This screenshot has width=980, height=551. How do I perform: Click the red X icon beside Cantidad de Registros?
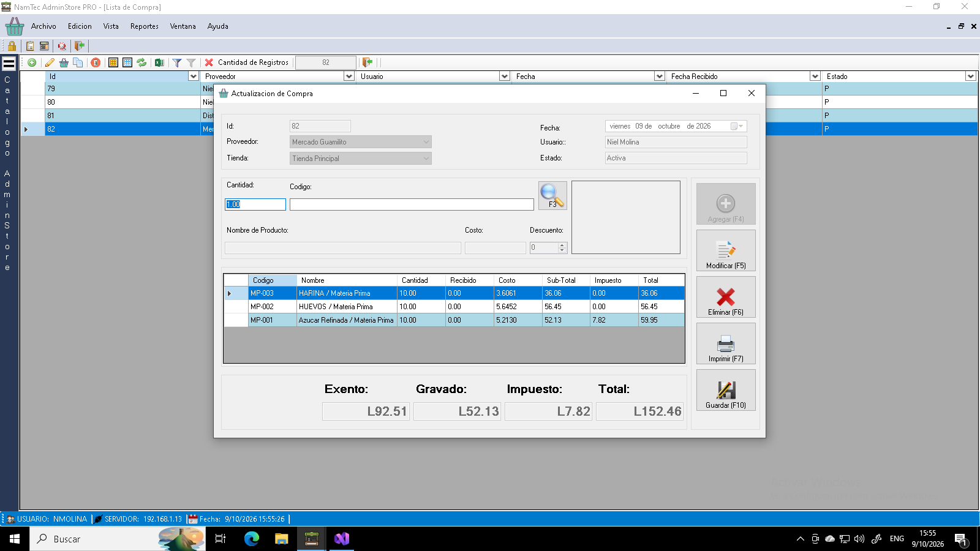pyautogui.click(x=209, y=62)
